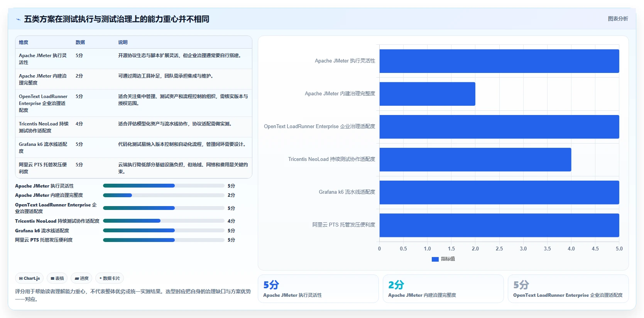Click the 2.5 tick on the x-axis

pyautogui.click(x=499, y=249)
